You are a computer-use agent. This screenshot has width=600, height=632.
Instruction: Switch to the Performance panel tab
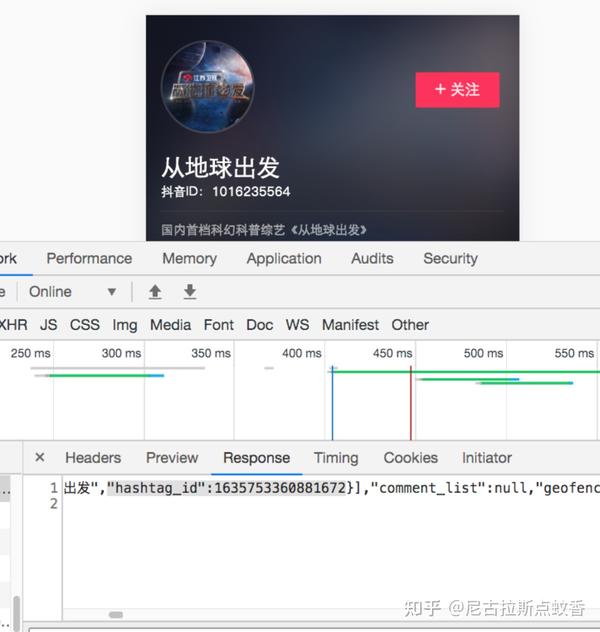[x=89, y=258]
